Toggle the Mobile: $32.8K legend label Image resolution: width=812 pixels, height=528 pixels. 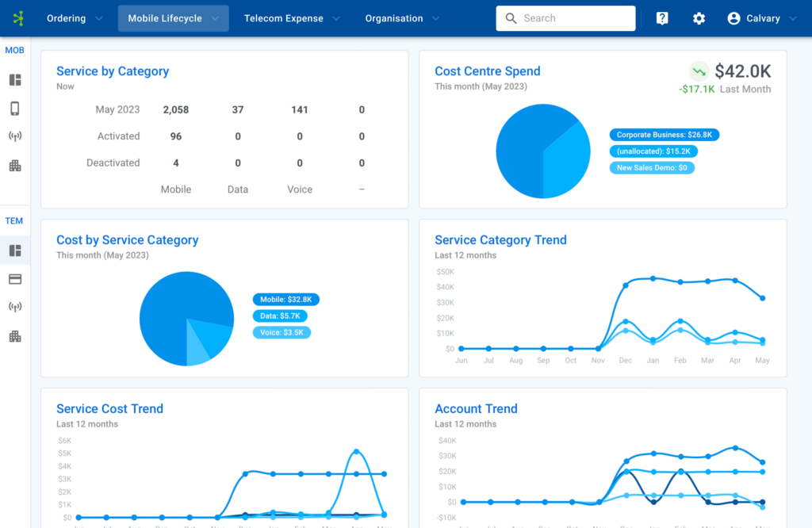(x=285, y=300)
